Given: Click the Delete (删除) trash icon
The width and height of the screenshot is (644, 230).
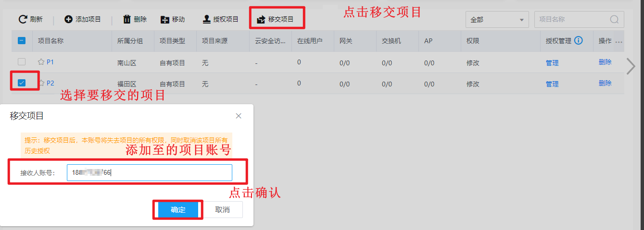Looking at the screenshot, I should point(127,19).
